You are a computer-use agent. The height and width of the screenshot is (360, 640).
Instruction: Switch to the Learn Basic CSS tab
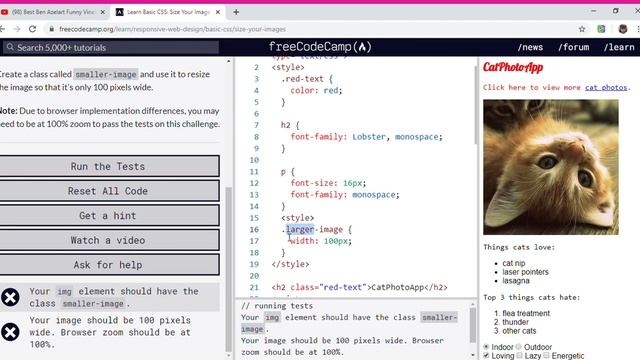[168, 12]
